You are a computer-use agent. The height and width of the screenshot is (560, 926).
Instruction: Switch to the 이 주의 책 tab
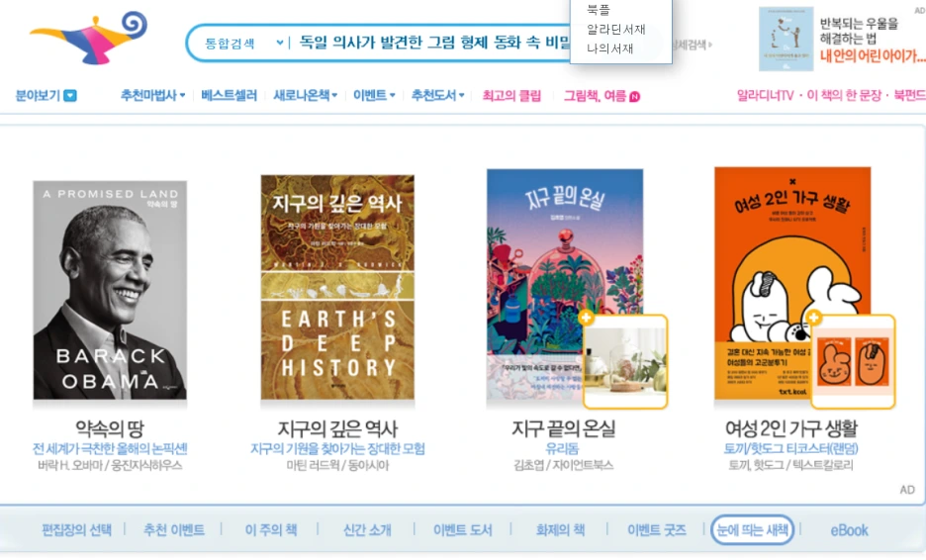[x=271, y=530]
